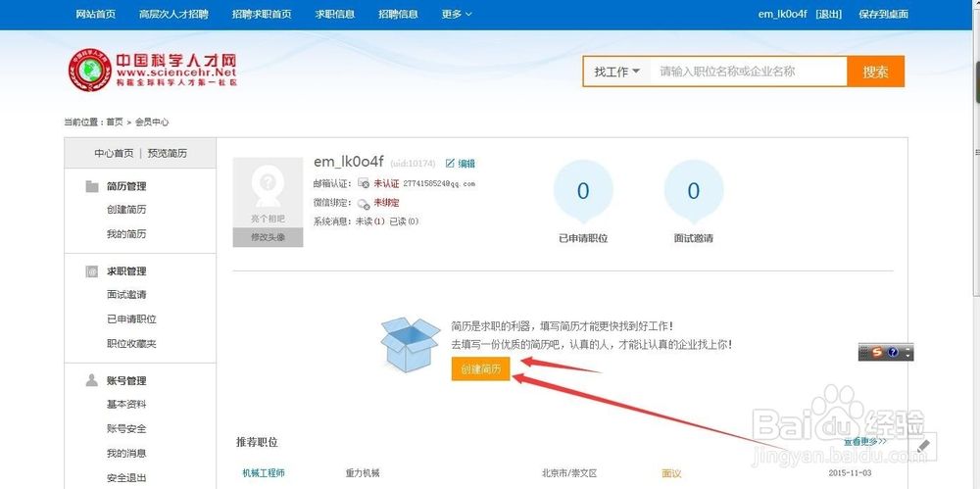Click the 保存到桌面 link
The height and width of the screenshot is (489, 980).
(883, 14)
